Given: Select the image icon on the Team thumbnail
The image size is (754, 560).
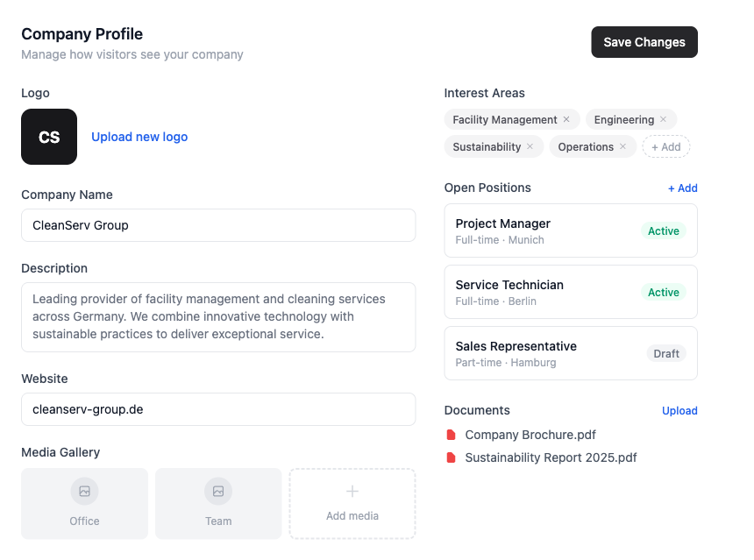Looking at the screenshot, I should tap(217, 492).
